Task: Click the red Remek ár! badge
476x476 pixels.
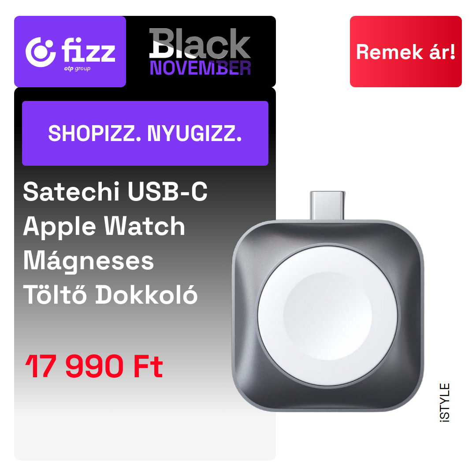Action: click(405, 51)
